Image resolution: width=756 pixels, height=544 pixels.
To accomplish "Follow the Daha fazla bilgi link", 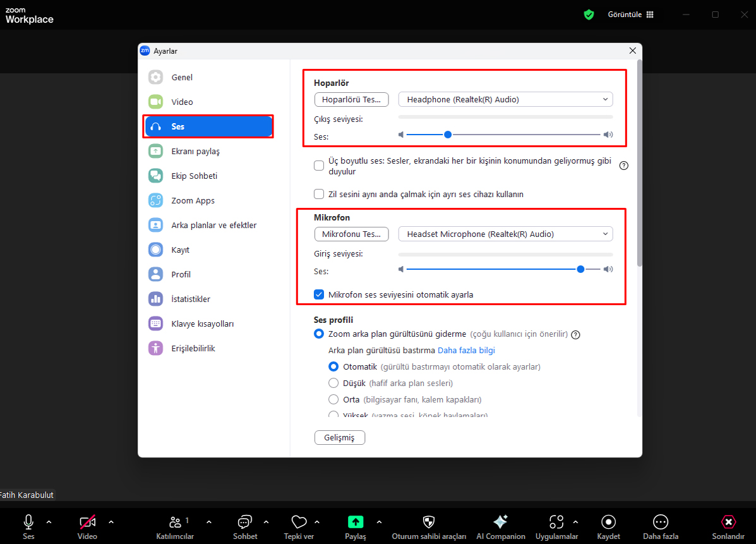I will pyautogui.click(x=466, y=350).
